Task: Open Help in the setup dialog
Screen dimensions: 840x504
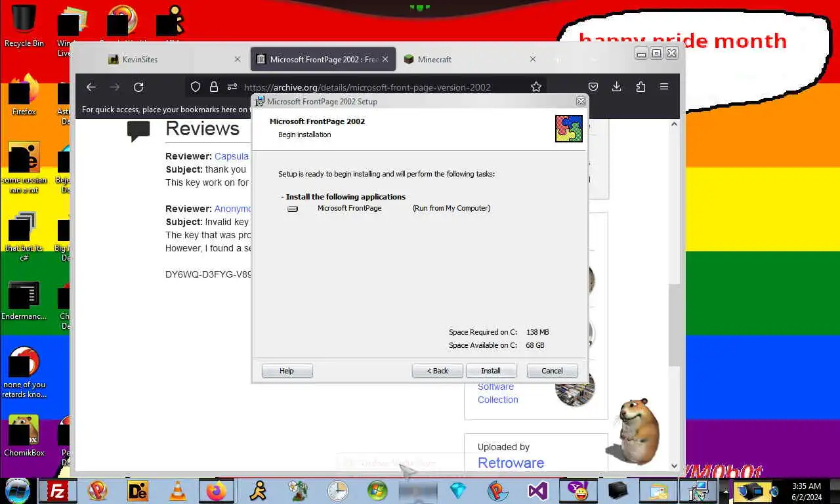Action: (287, 371)
